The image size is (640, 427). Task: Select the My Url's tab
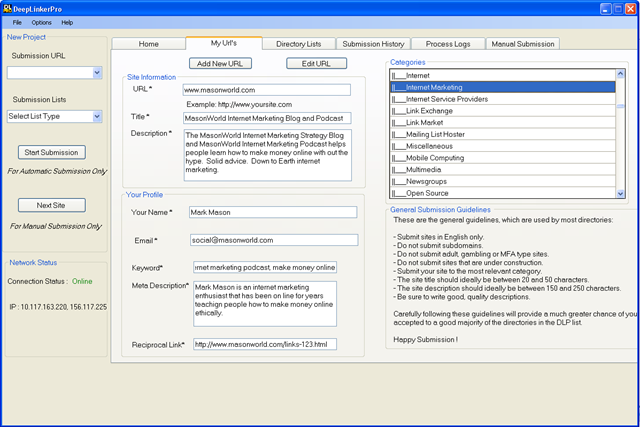point(224,43)
